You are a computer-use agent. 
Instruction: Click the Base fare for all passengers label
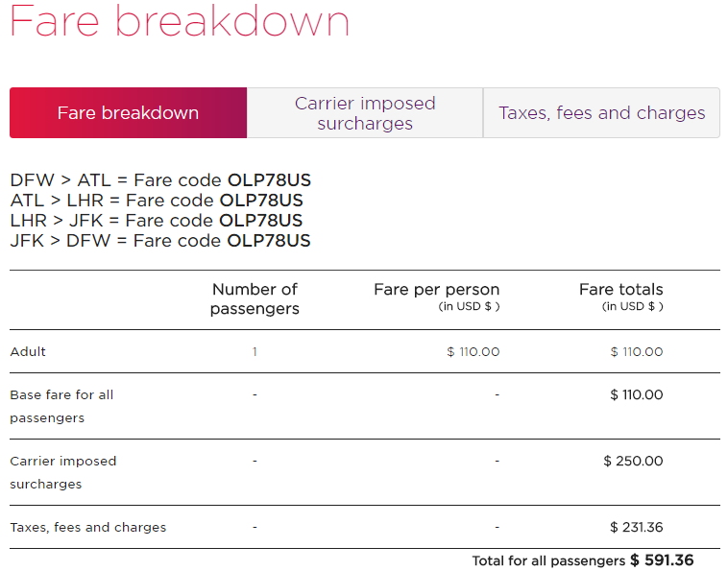click(61, 406)
